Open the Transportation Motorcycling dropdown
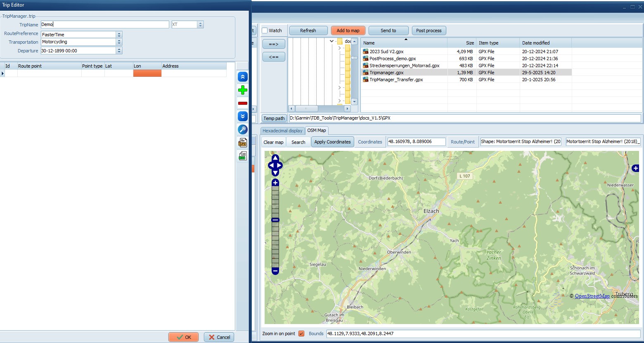This screenshot has width=644, height=343. coord(119,42)
